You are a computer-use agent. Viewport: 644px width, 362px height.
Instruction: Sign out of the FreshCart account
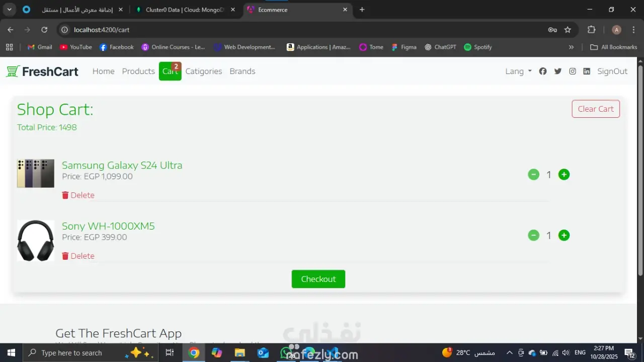point(612,71)
